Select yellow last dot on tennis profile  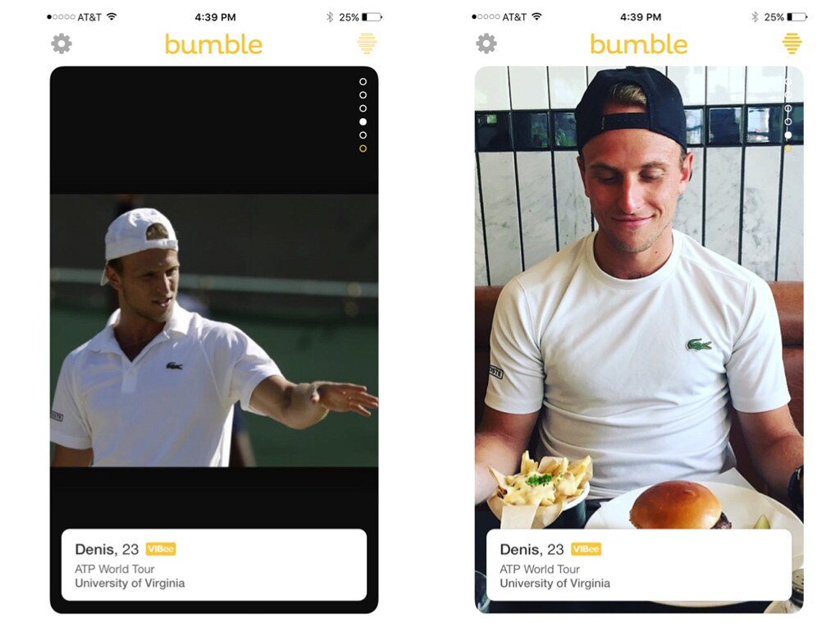pos(363,149)
